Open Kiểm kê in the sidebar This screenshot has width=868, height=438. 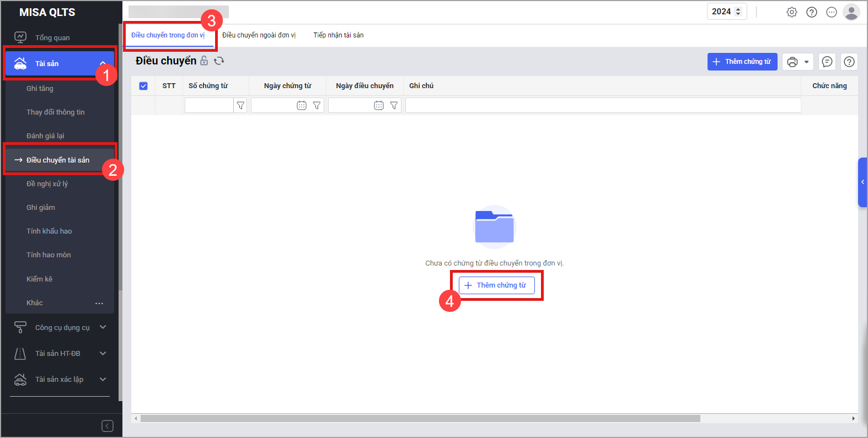point(39,279)
